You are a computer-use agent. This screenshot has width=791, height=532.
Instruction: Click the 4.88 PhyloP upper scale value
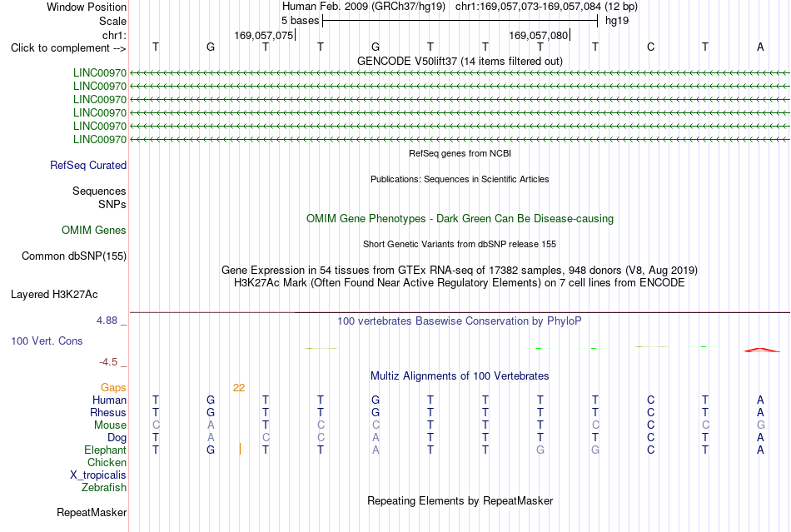click(x=107, y=321)
